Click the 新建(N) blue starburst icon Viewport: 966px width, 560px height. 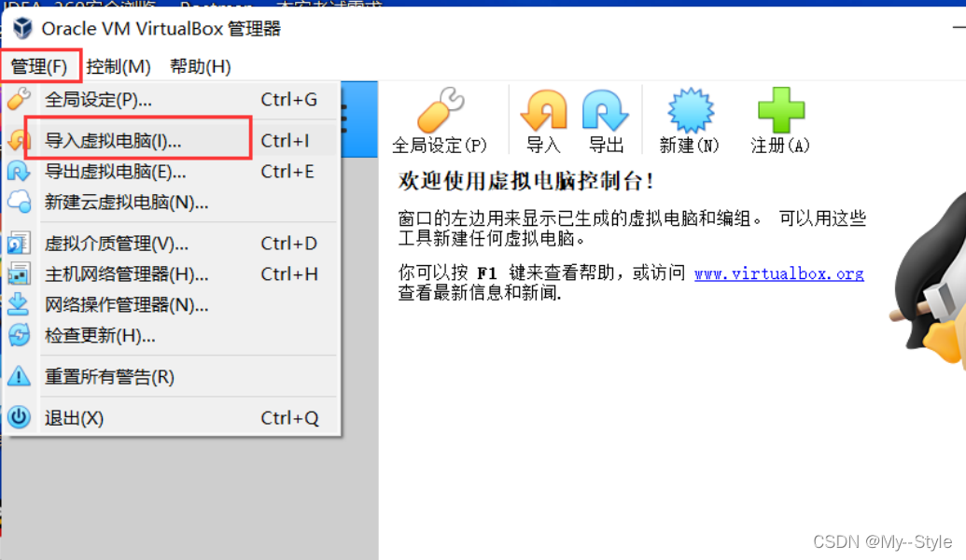point(691,110)
